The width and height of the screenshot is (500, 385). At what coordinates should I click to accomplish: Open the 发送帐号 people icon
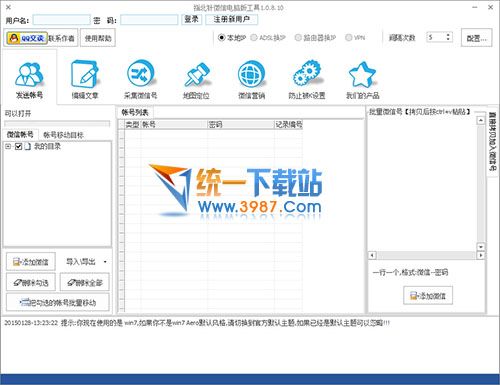[29, 74]
